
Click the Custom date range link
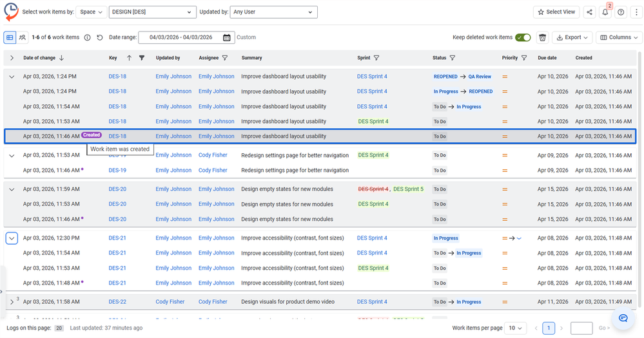coord(246,37)
